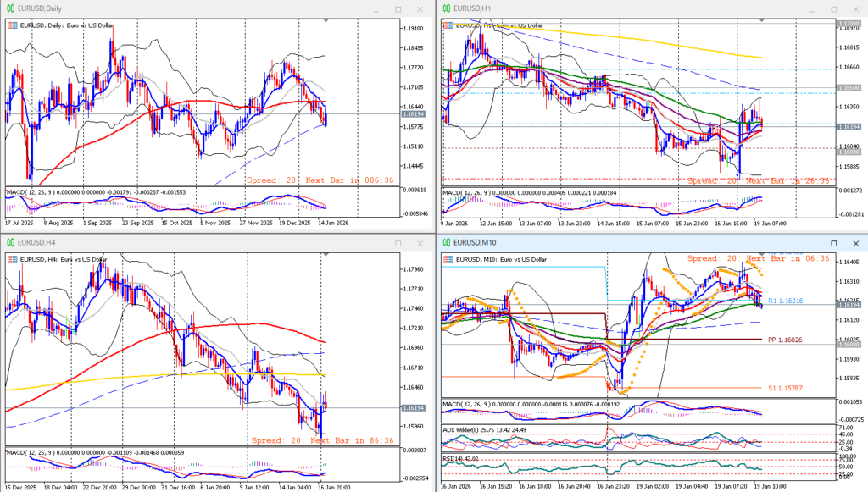Select the R1 1.16216 pivot label

tap(785, 301)
